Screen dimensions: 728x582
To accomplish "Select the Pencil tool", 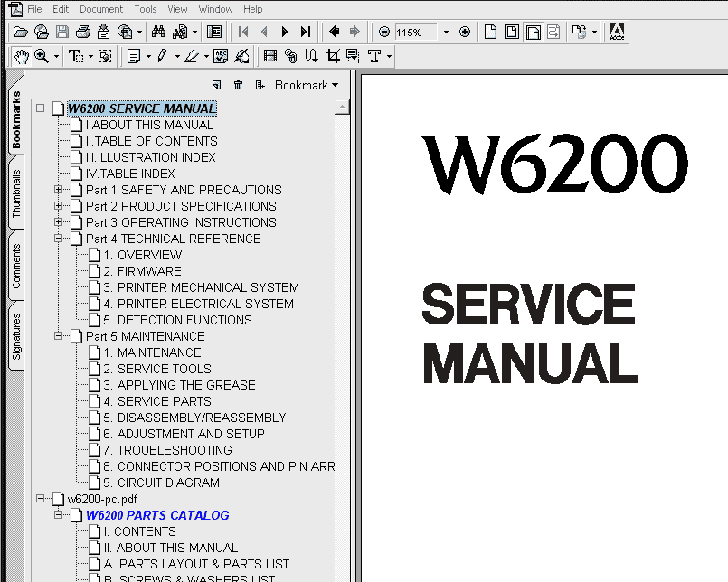I will (162, 57).
